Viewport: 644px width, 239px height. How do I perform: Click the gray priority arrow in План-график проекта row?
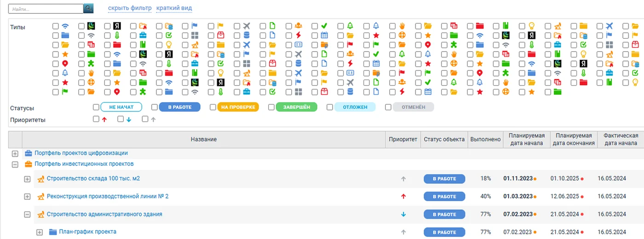(403, 232)
